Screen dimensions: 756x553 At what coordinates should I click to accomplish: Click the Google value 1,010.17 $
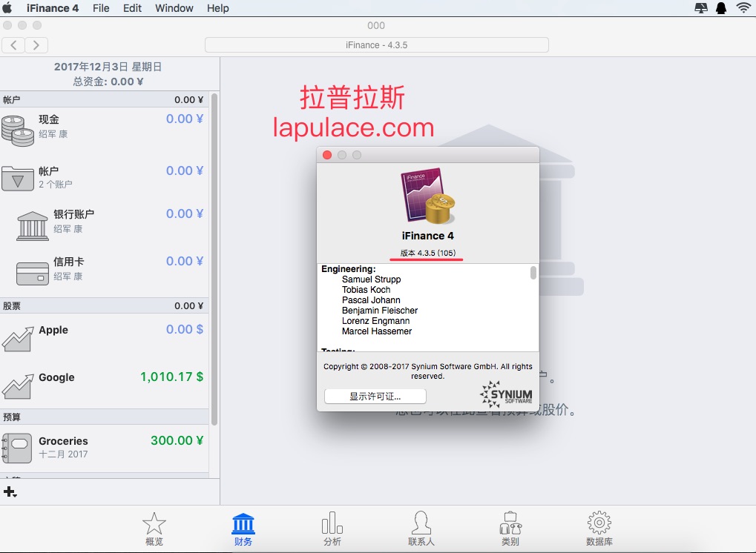171,377
